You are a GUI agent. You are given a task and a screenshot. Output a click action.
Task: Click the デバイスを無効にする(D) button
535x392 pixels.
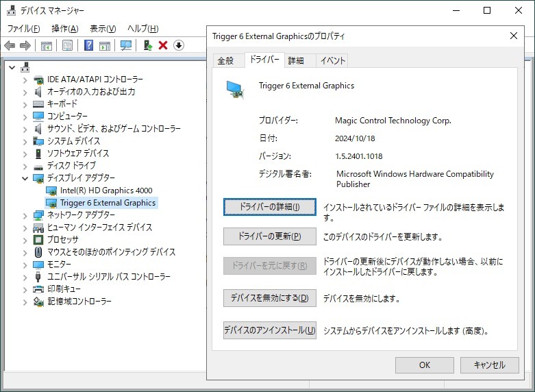click(x=269, y=298)
